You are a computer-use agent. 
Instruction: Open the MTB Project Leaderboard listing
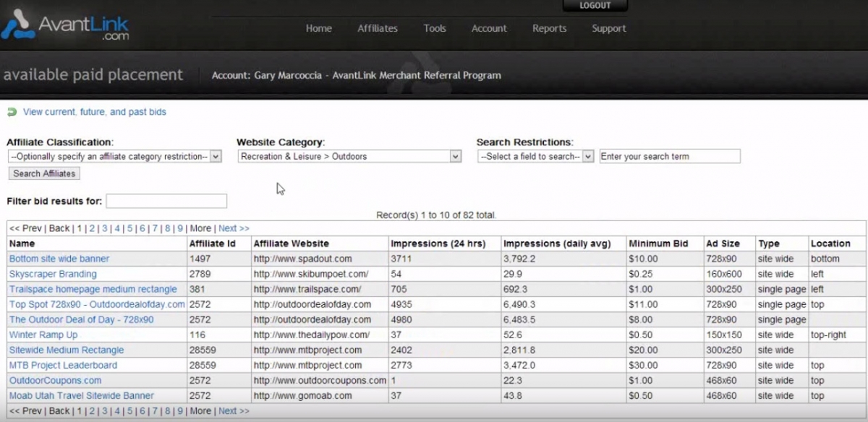(63, 365)
